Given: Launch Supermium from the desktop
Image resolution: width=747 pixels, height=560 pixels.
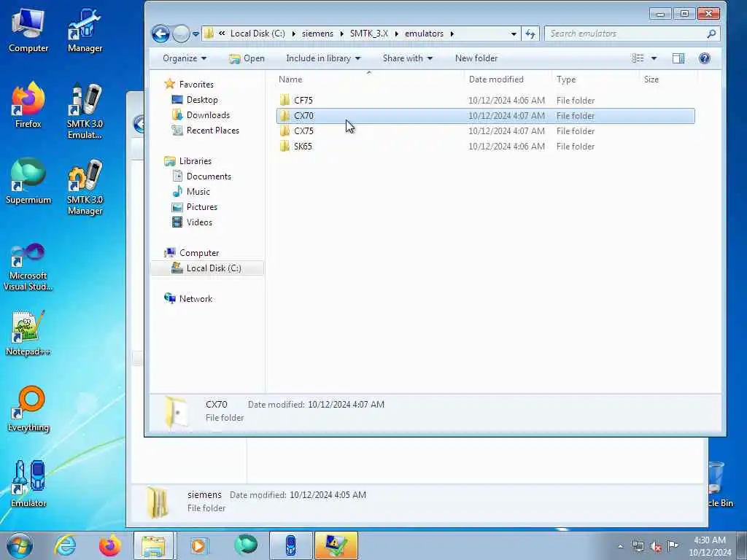Looking at the screenshot, I should (x=28, y=181).
